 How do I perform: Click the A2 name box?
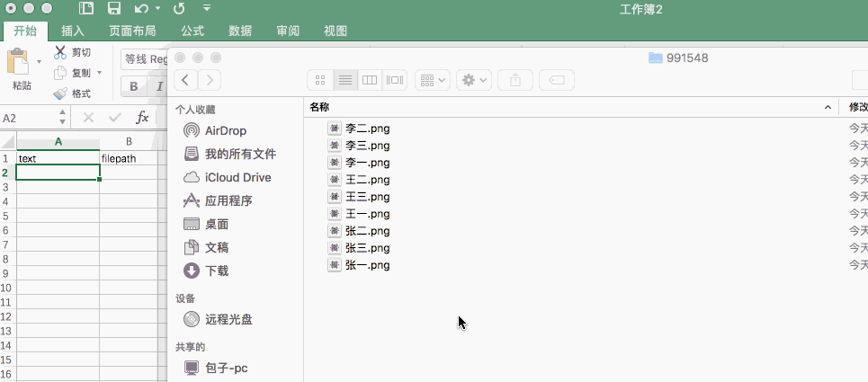tap(28, 118)
